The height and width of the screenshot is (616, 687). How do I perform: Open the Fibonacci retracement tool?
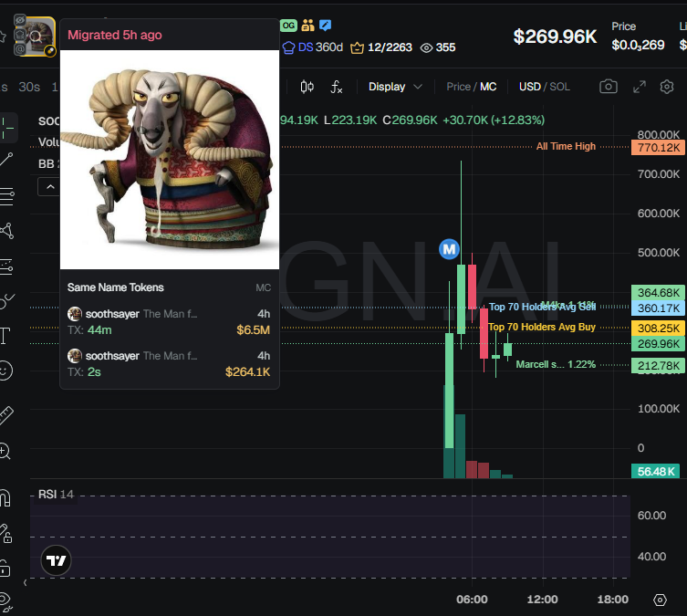(x=6, y=196)
